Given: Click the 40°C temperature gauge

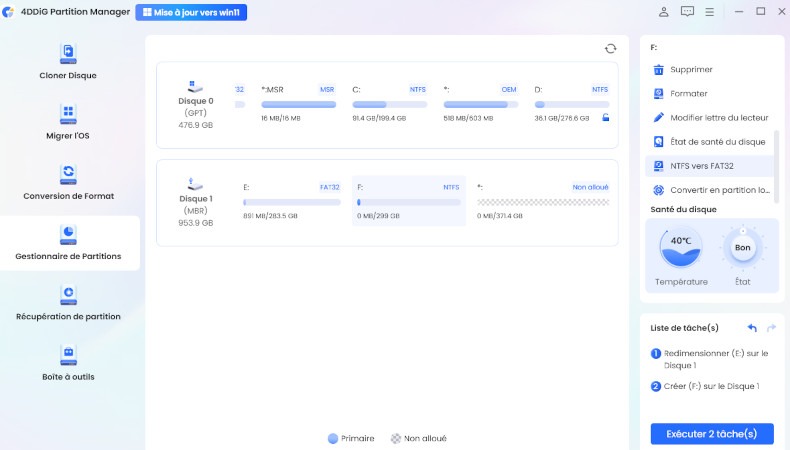Looking at the screenshot, I should (x=681, y=248).
